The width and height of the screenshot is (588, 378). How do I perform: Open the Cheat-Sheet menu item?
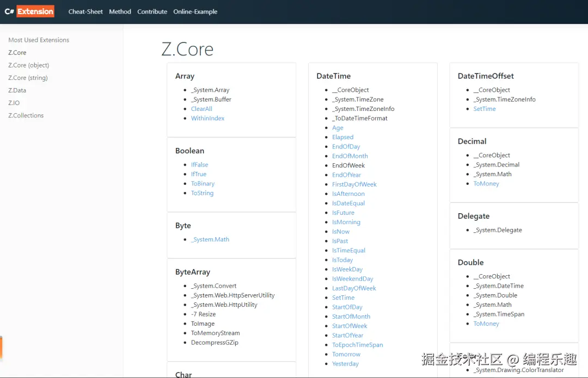pyautogui.click(x=85, y=11)
